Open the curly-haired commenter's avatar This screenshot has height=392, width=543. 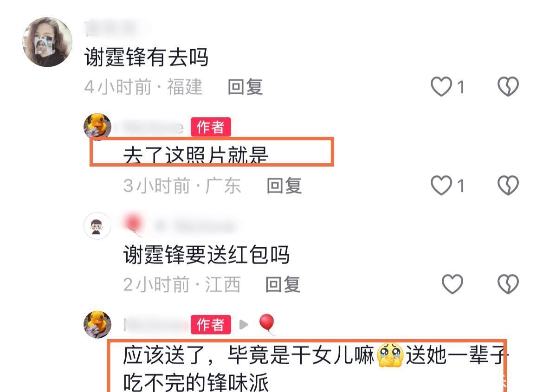(47, 42)
